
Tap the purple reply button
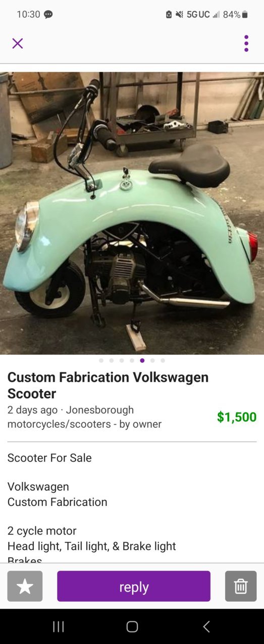click(134, 586)
